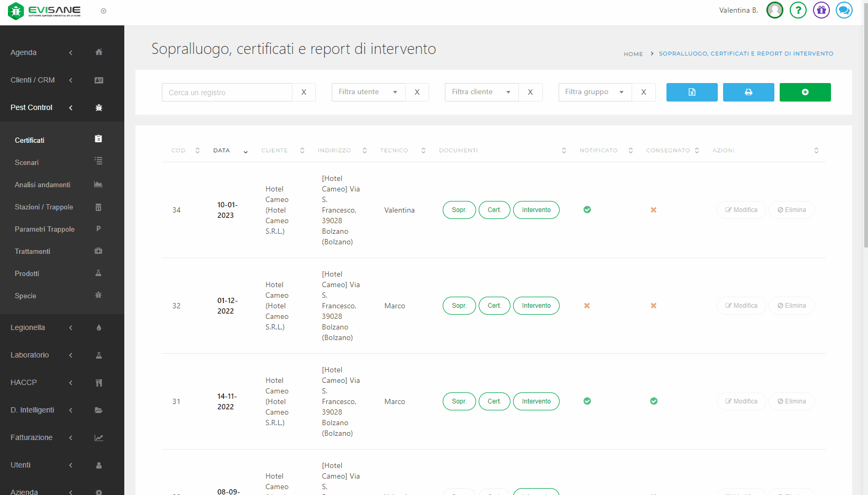Open the chat bubble icon
Viewport: 868px width, 495px height.
point(844,10)
